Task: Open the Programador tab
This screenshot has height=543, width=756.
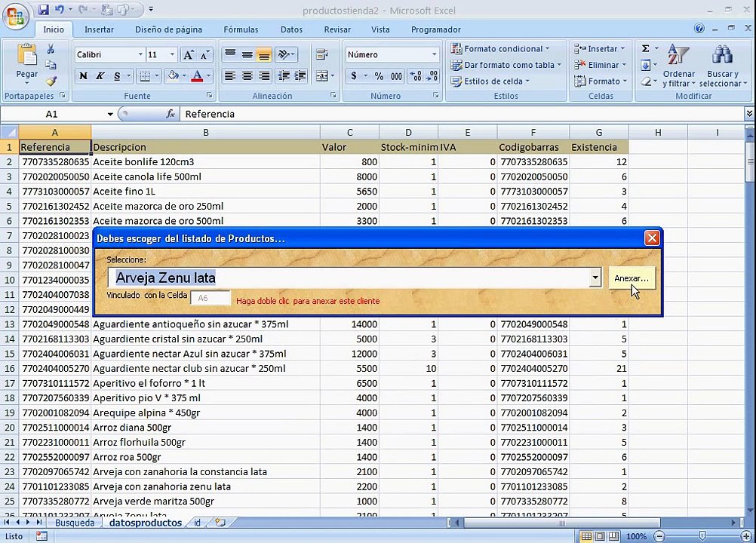Action: (435, 29)
